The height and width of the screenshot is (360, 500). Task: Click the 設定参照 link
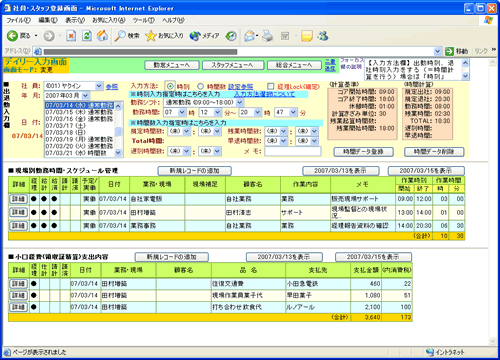click(240, 87)
